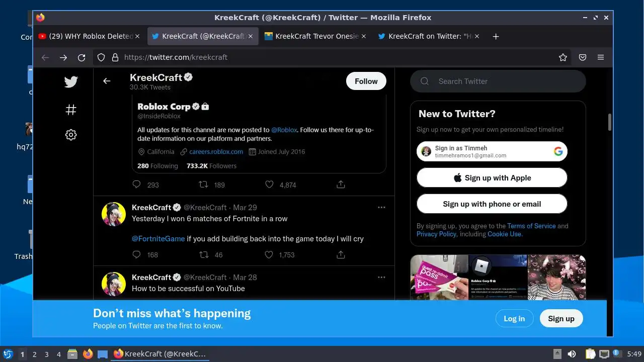Screen dimensions: 644x362
Task: Open the person with hearts media thumbnail
Action: pyautogui.click(x=556, y=278)
